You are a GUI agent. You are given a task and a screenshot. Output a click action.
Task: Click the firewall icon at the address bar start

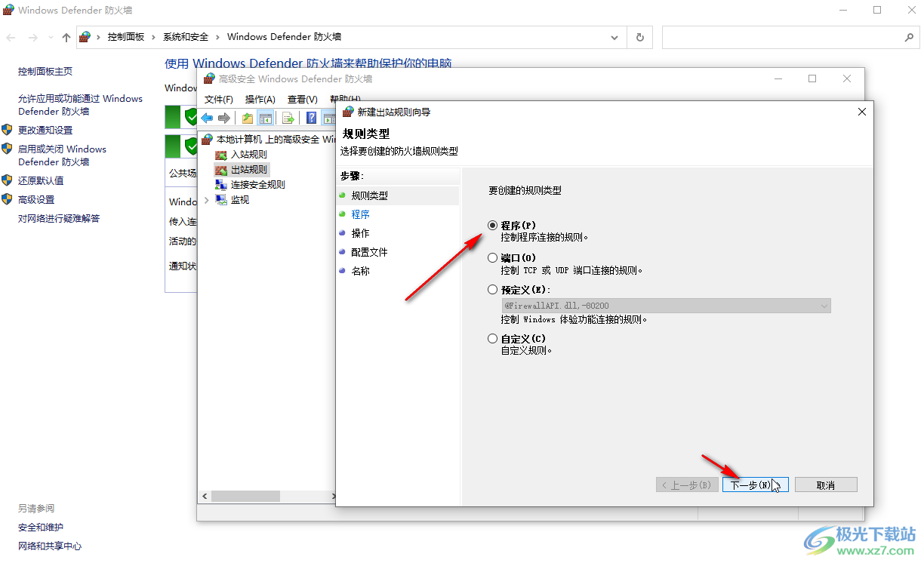point(85,37)
